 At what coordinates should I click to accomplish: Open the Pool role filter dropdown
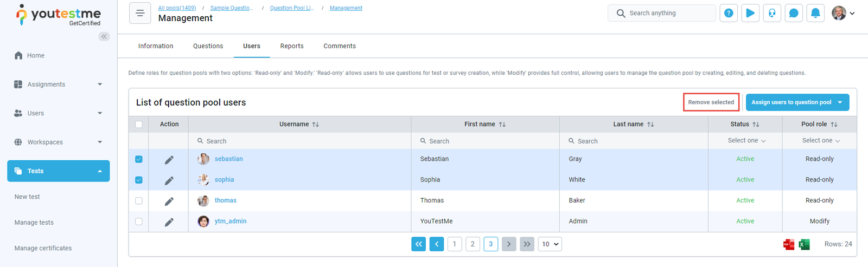point(820,141)
